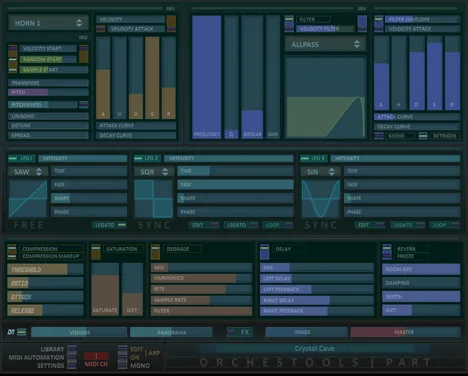468x376 pixels.
Task: Open the ALLPASS filter type dropdown
Action: tap(325, 44)
